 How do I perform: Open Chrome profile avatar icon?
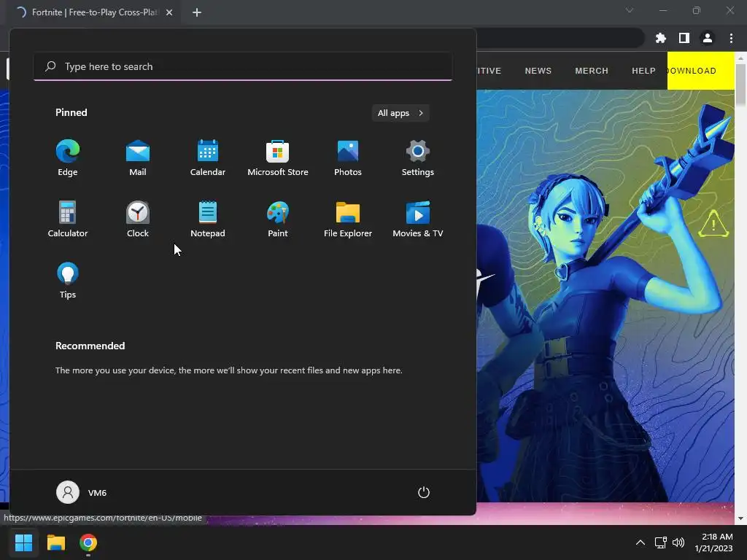[708, 38]
